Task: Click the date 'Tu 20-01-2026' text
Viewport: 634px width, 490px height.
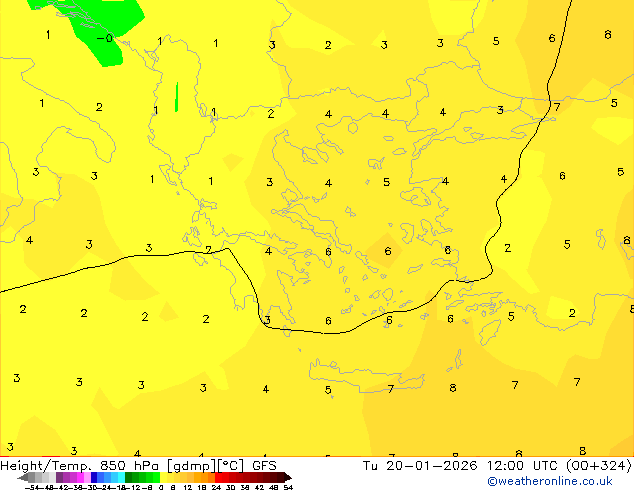Action: (x=420, y=466)
